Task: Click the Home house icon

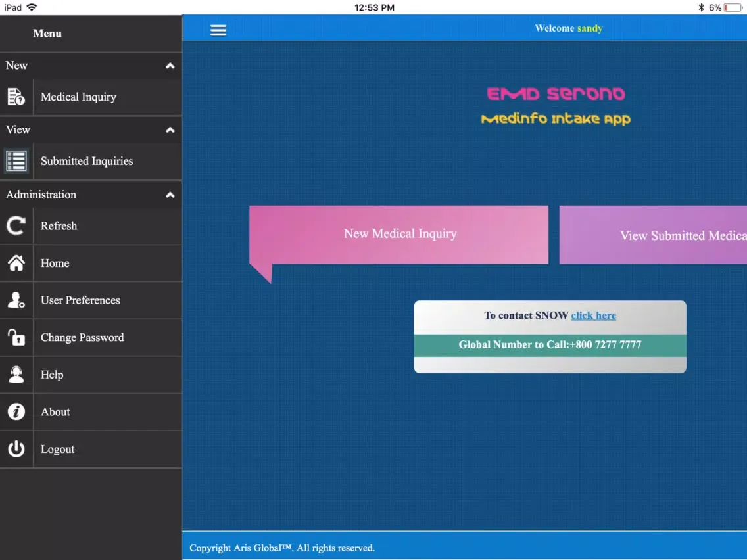Action: click(x=16, y=263)
